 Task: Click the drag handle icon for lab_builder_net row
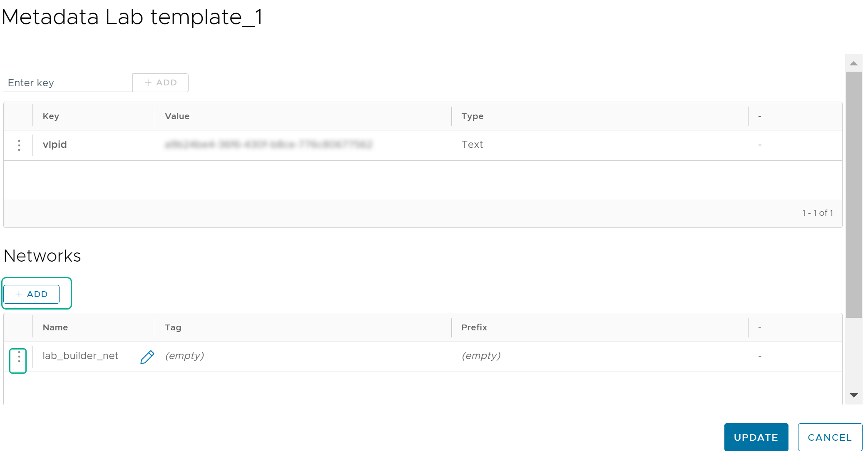click(19, 355)
